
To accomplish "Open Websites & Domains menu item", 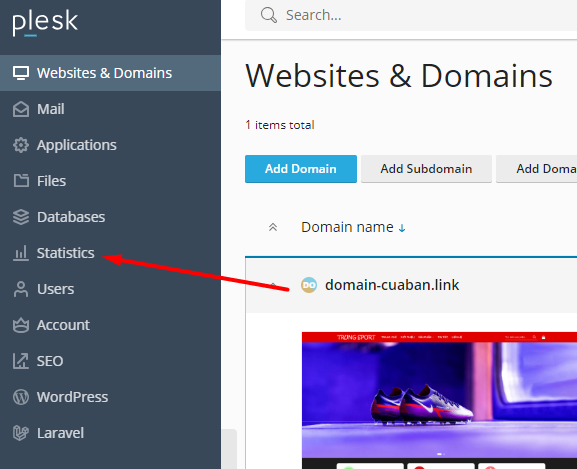I will 110,73.
